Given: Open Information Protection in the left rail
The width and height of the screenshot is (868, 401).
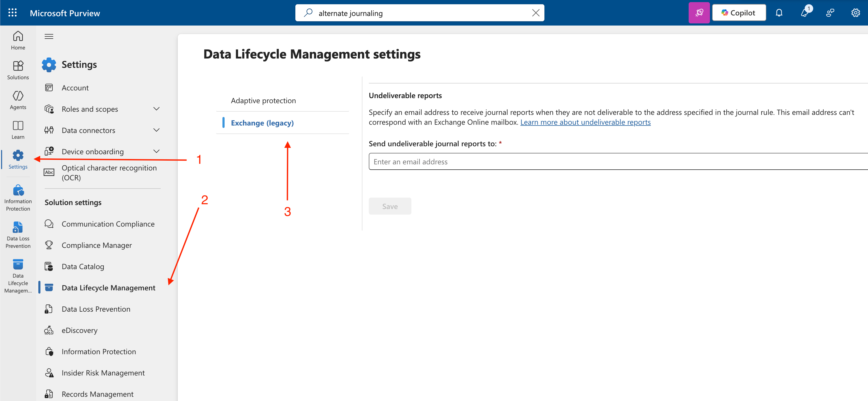Looking at the screenshot, I should click(x=18, y=198).
